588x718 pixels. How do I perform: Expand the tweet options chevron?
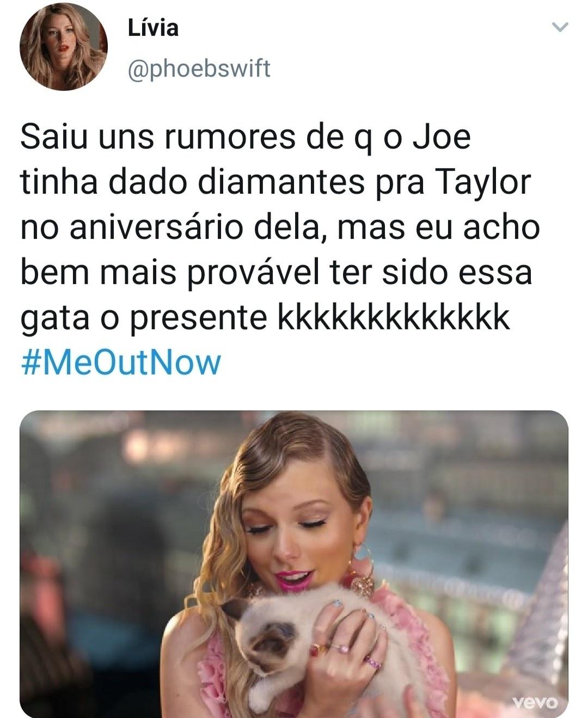(560, 27)
